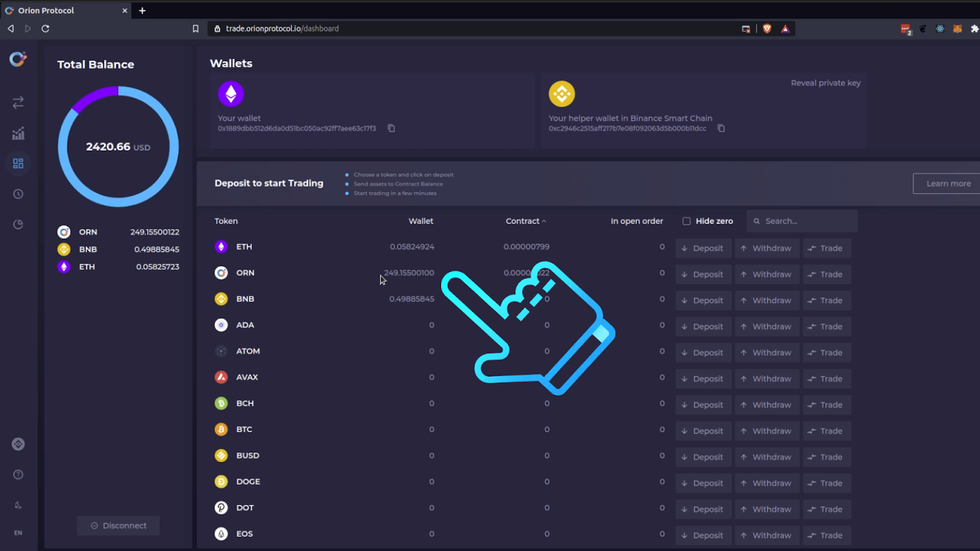This screenshot has width=980, height=551.
Task: Click the bookmark icon beside the address bar
Action: coord(196,29)
